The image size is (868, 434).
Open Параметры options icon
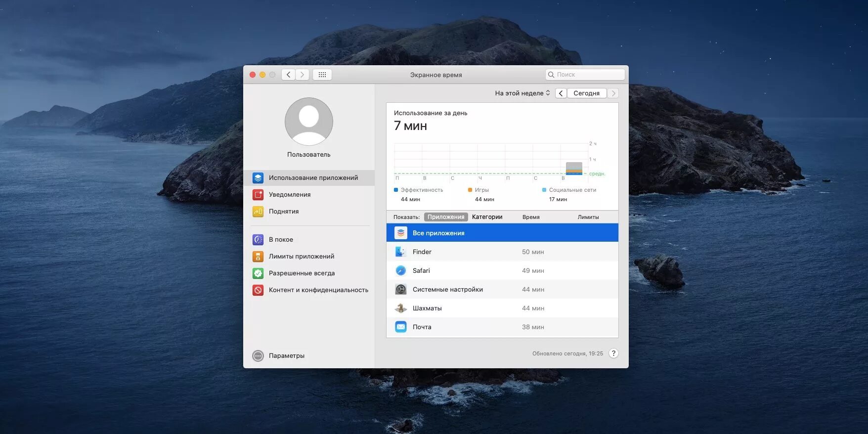coord(258,356)
